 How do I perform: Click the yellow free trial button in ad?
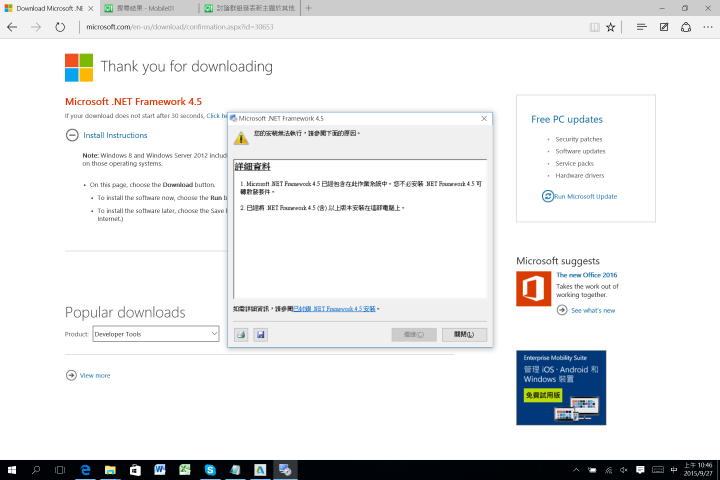click(x=543, y=395)
